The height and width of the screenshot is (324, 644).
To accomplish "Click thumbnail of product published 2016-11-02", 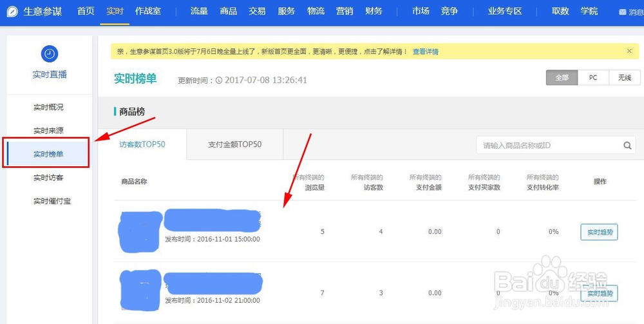I will (x=140, y=291).
